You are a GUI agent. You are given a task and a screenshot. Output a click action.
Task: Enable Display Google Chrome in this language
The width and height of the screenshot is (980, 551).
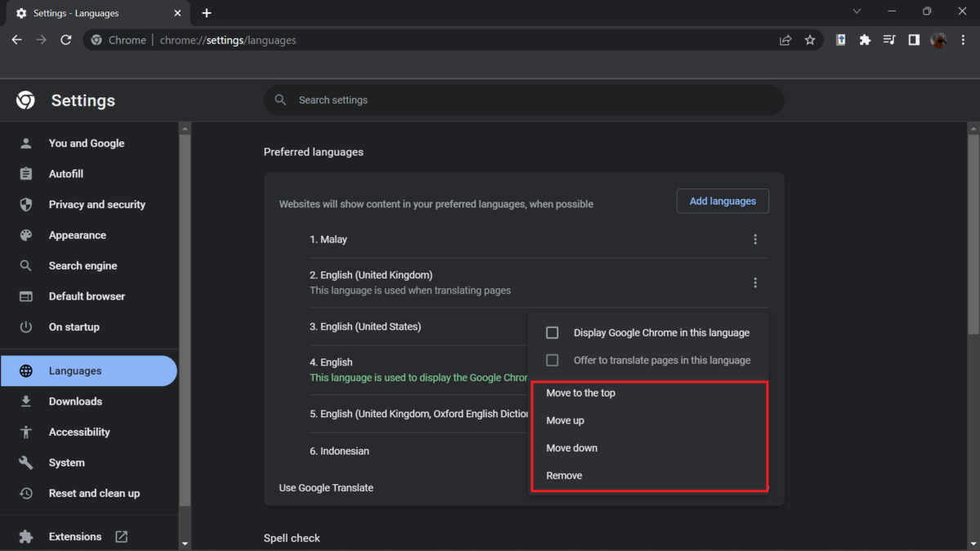click(553, 333)
